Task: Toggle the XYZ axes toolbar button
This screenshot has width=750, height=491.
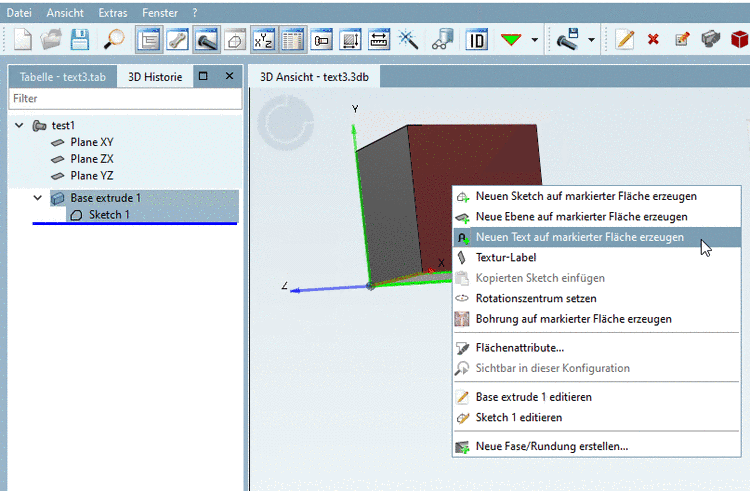Action: tap(264, 40)
